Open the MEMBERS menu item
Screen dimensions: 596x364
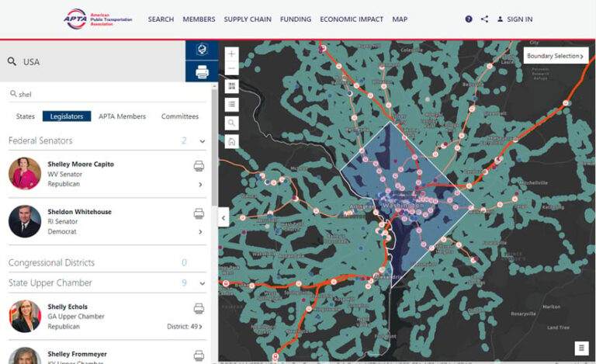199,19
